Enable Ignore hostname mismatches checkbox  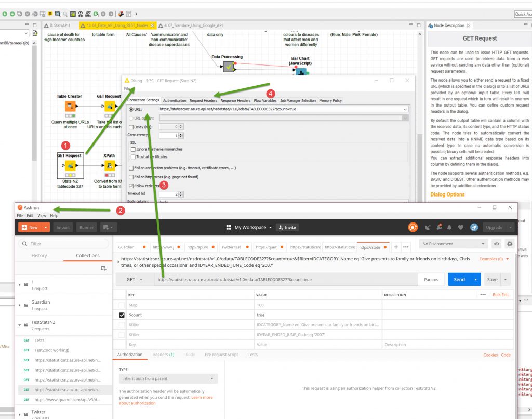click(134, 149)
